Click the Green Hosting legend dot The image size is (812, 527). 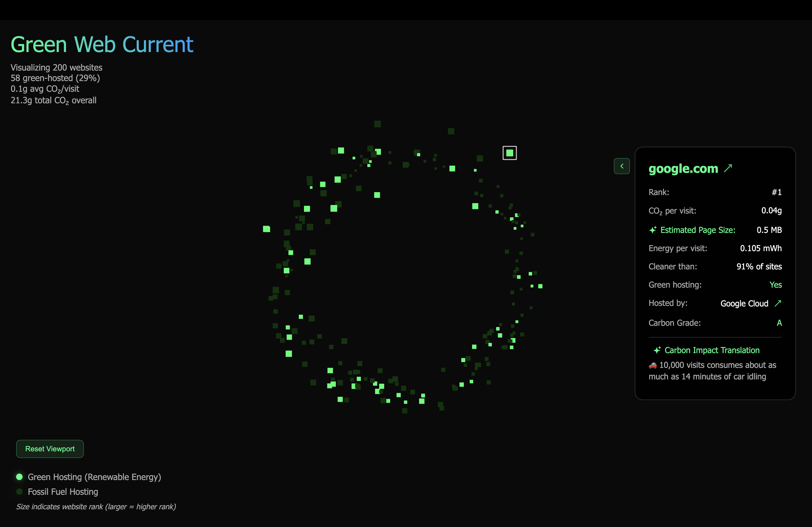tap(19, 477)
